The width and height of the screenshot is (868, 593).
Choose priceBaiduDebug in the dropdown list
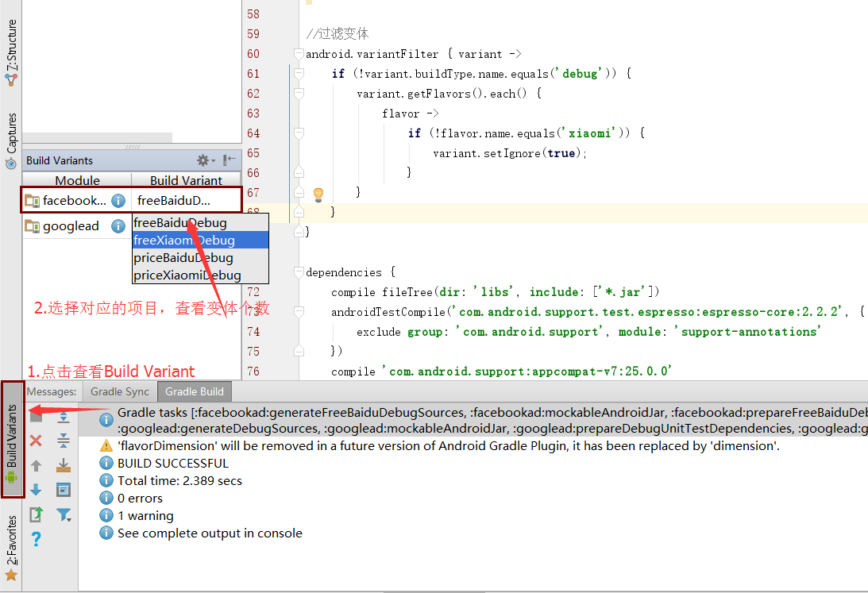[x=183, y=258]
